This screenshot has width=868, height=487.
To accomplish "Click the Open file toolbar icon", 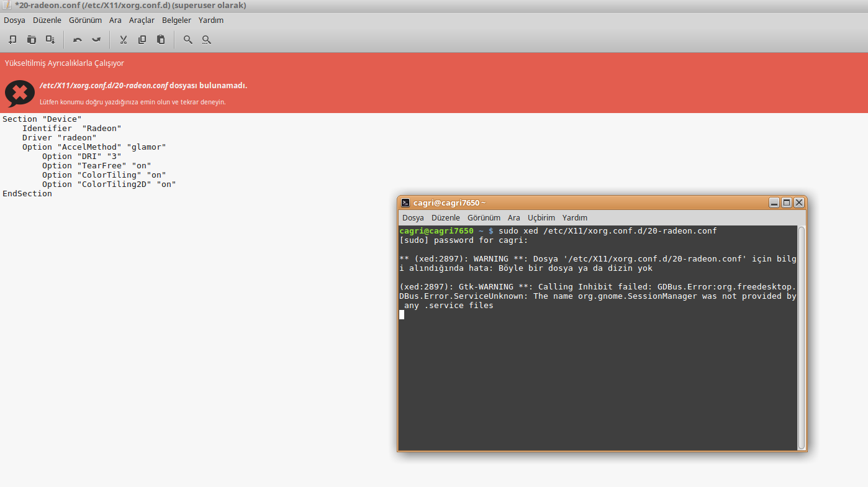I will coord(31,40).
